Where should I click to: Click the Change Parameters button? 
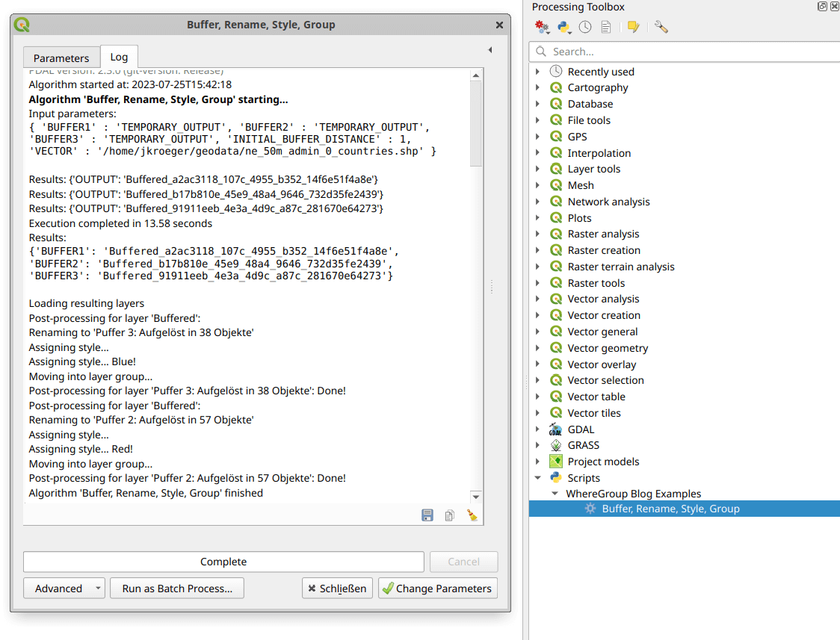[x=437, y=588]
